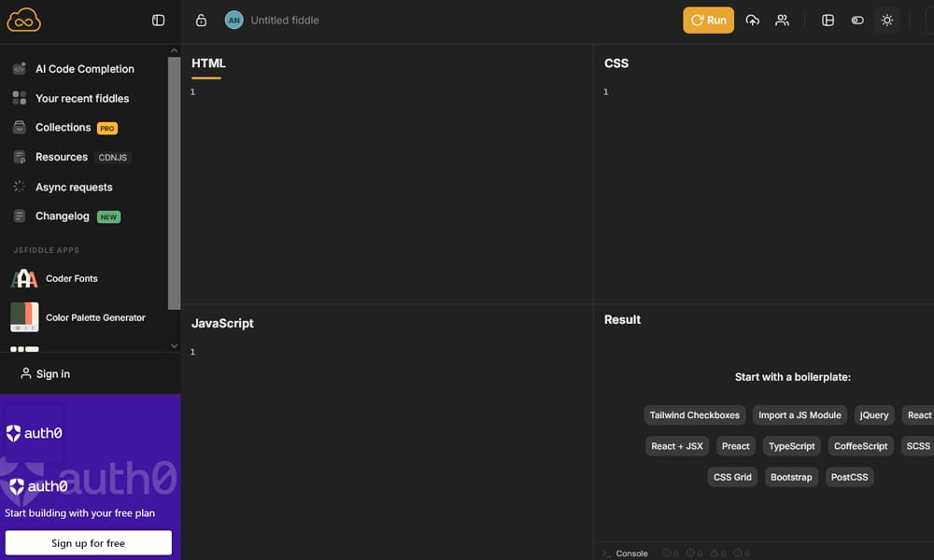
Task: Choose Import a JS Module boilerplate
Action: (800, 415)
